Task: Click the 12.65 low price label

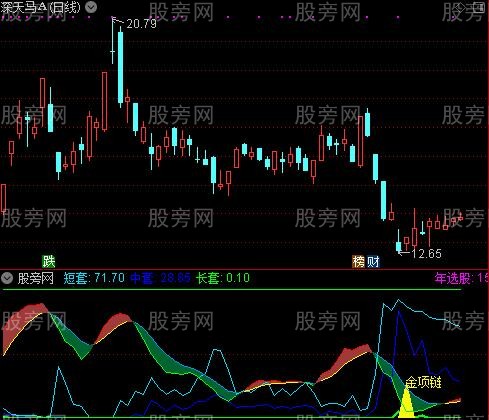Action: pyautogui.click(x=426, y=254)
